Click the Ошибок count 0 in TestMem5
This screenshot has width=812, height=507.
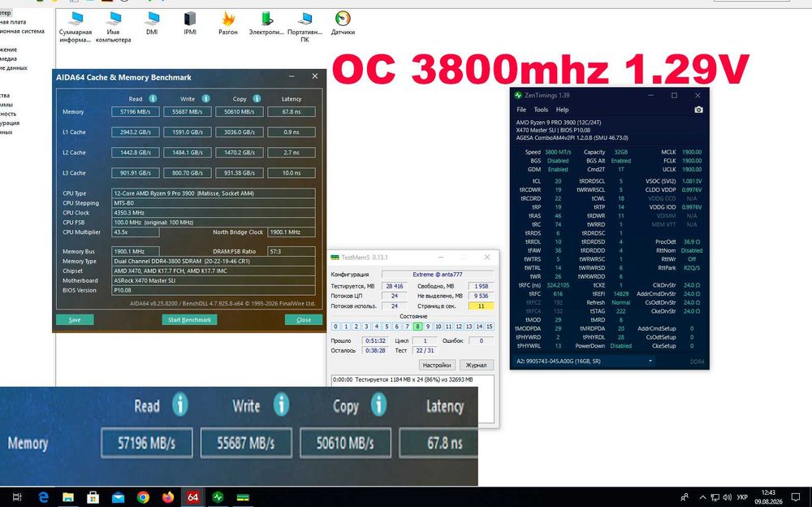pos(481,340)
